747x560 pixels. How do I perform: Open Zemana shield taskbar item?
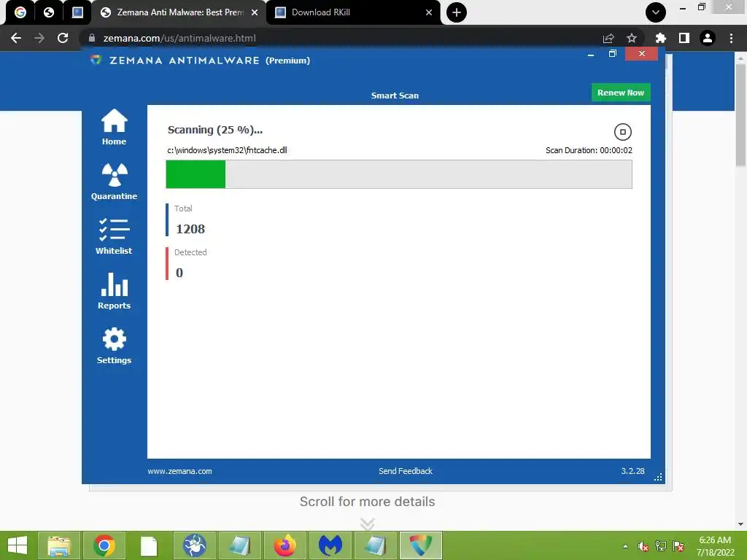click(421, 545)
